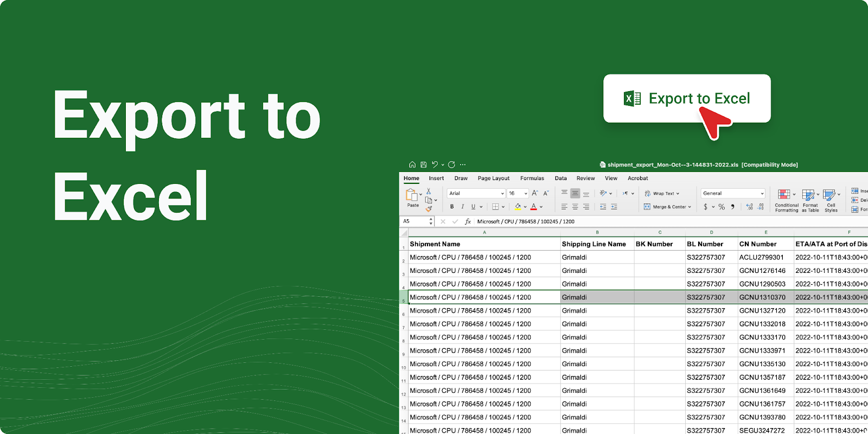This screenshot has height=434, width=868.
Task: Switch to the Draw ribbon tab
Action: pyautogui.click(x=461, y=178)
